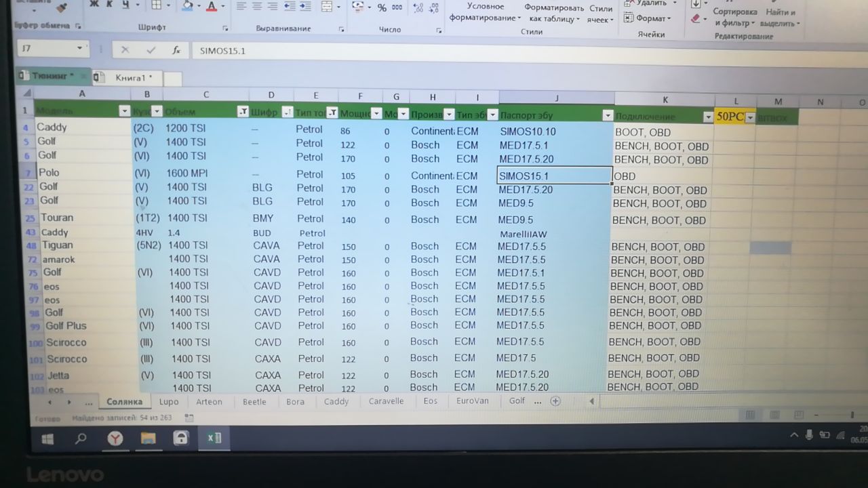Open filter dropdown on Подключение column
This screenshot has width=868, height=488.
(708, 117)
